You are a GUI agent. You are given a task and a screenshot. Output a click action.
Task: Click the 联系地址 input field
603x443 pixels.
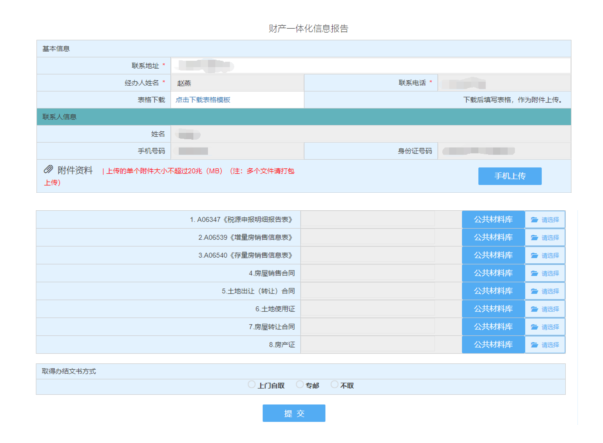tap(368, 66)
